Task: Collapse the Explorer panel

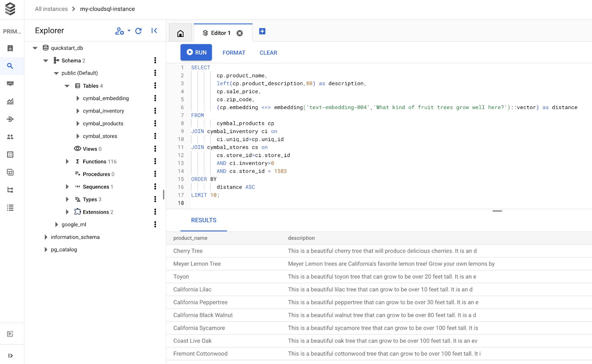Action: click(x=154, y=31)
